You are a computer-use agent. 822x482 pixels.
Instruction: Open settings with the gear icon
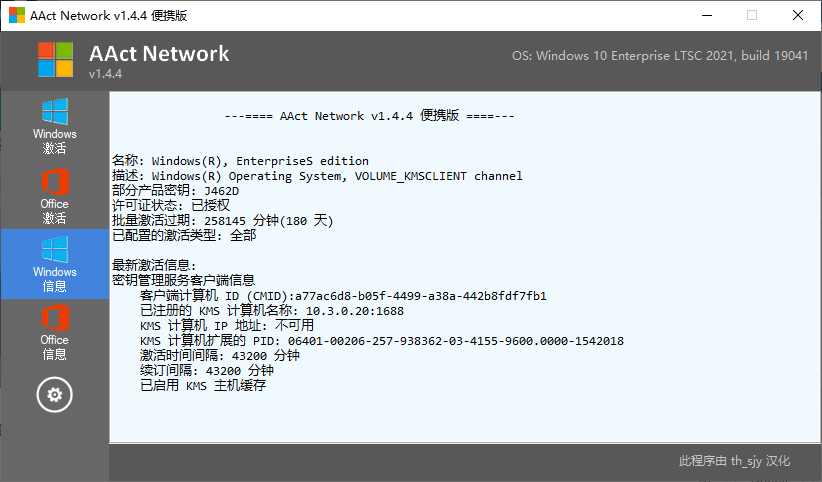54,395
